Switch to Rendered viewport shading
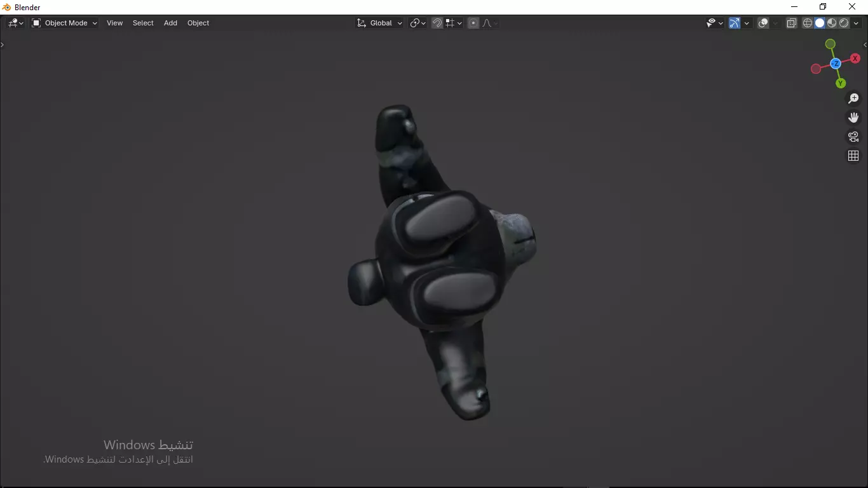The height and width of the screenshot is (488, 868). tap(844, 23)
